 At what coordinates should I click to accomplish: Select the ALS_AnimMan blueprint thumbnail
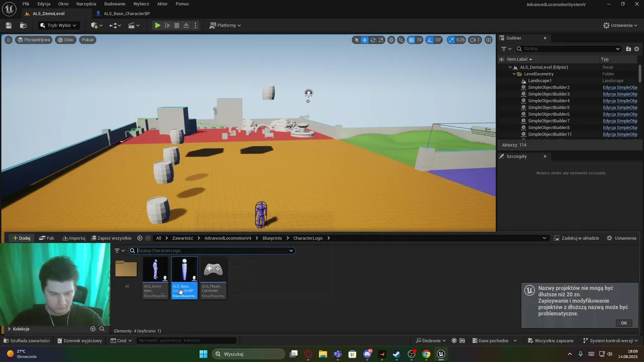[155, 278]
